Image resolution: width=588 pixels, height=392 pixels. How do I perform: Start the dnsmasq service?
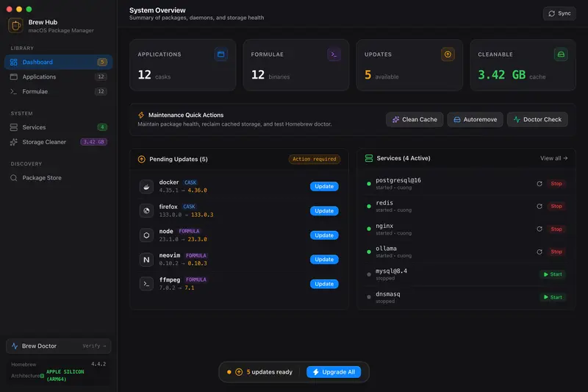pyautogui.click(x=553, y=297)
